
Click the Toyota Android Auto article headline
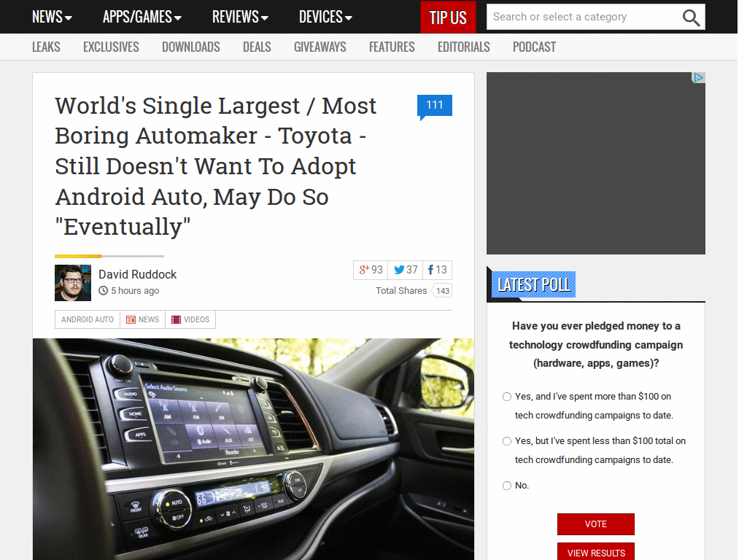pyautogui.click(x=216, y=166)
